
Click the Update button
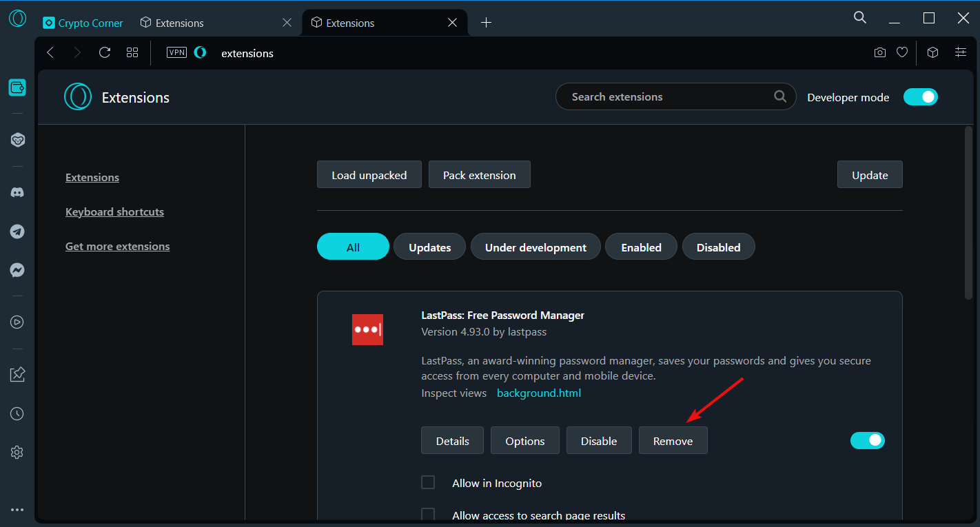click(x=870, y=174)
